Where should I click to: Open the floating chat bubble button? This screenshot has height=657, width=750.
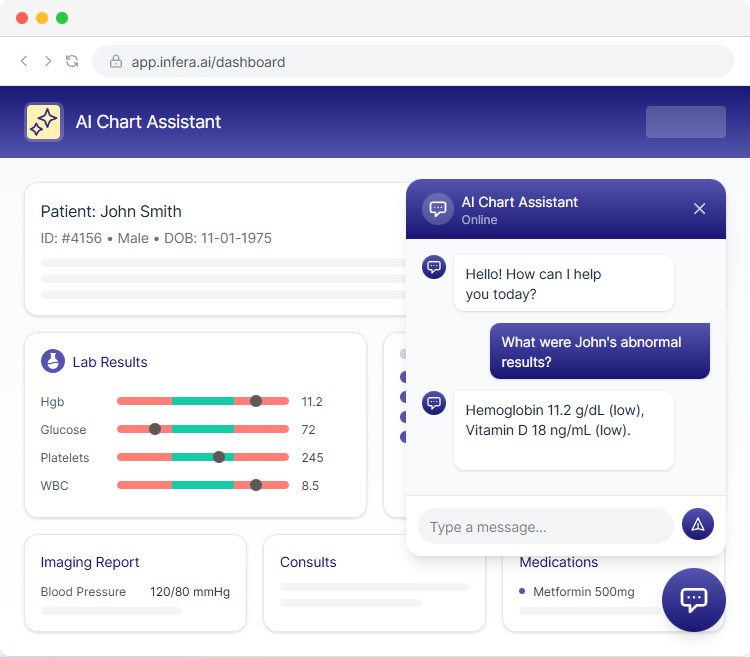point(693,599)
